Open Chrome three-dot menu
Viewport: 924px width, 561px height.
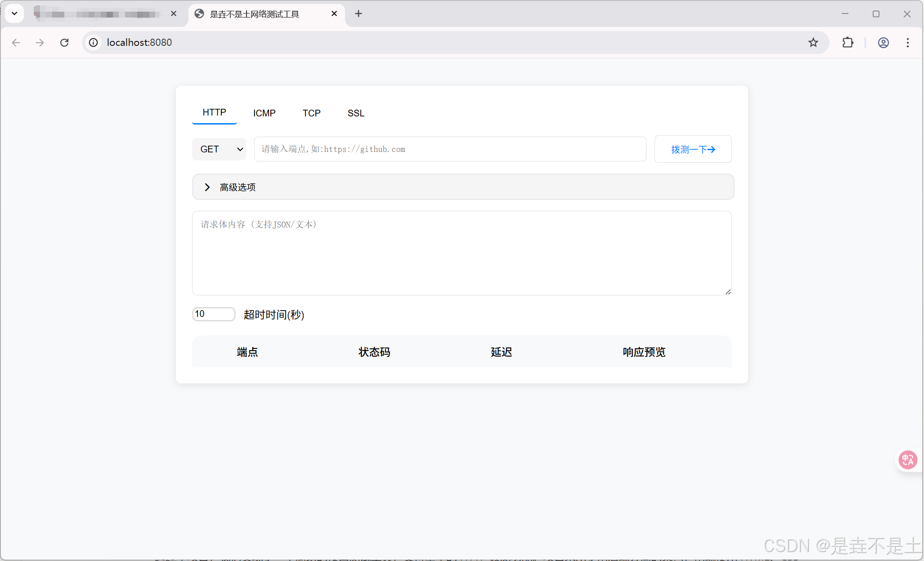[908, 42]
